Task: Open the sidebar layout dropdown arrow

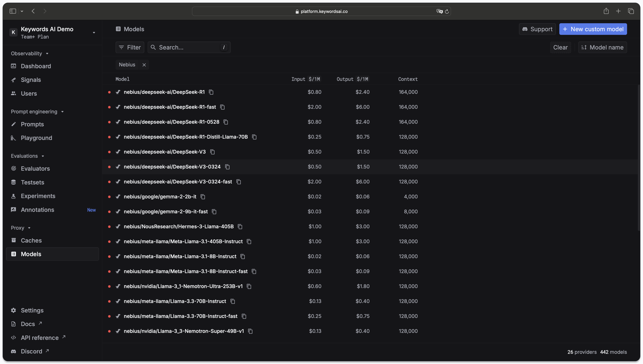Action: [x=22, y=11]
